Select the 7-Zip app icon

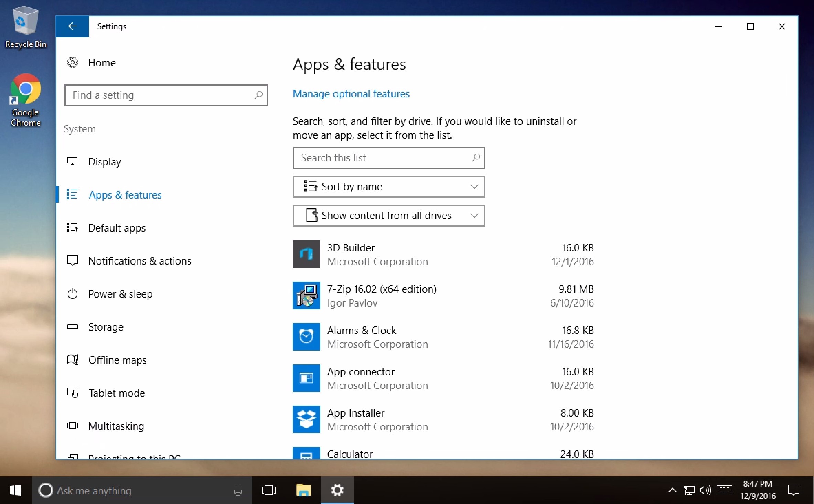(306, 296)
